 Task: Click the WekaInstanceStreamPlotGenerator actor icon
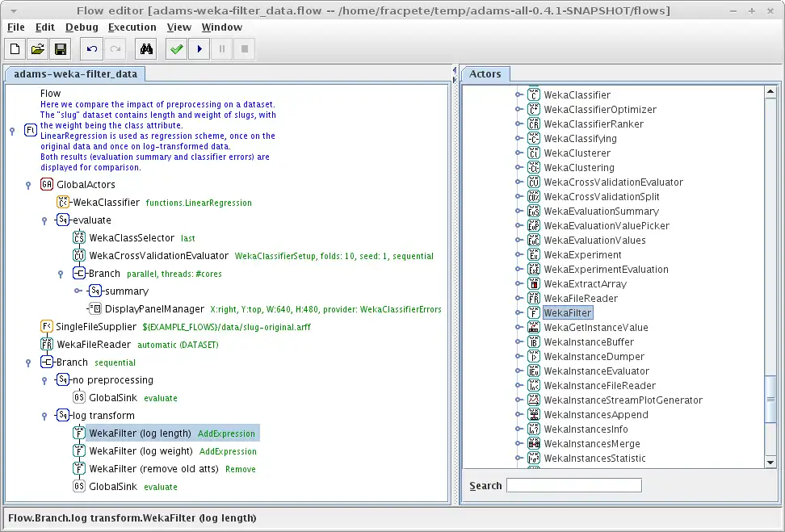(x=534, y=400)
